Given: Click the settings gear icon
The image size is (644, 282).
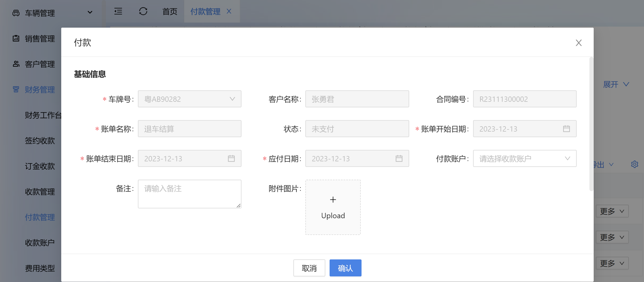Looking at the screenshot, I should pyautogui.click(x=634, y=164).
